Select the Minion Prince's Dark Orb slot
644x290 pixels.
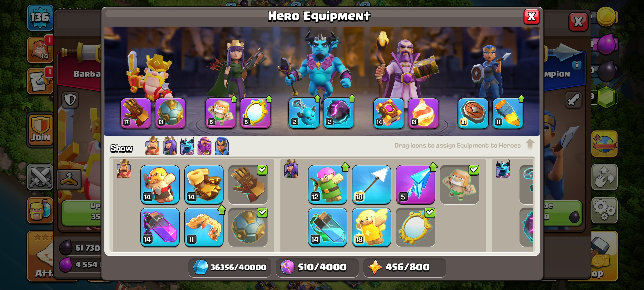click(x=339, y=113)
